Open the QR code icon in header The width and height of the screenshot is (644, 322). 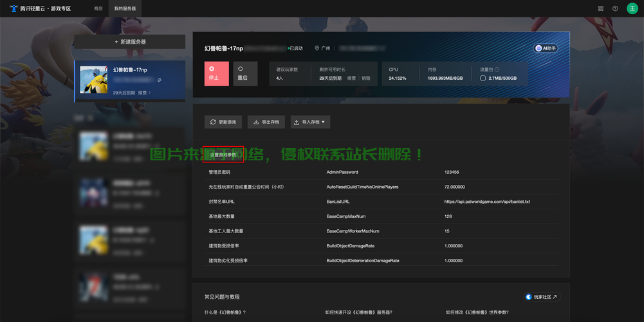[601, 8]
